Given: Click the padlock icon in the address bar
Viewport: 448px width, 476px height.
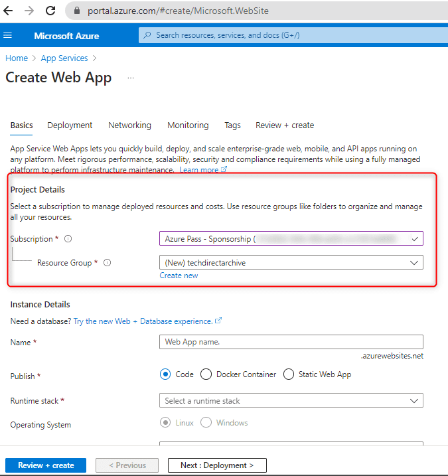Looking at the screenshot, I should 77,11.
